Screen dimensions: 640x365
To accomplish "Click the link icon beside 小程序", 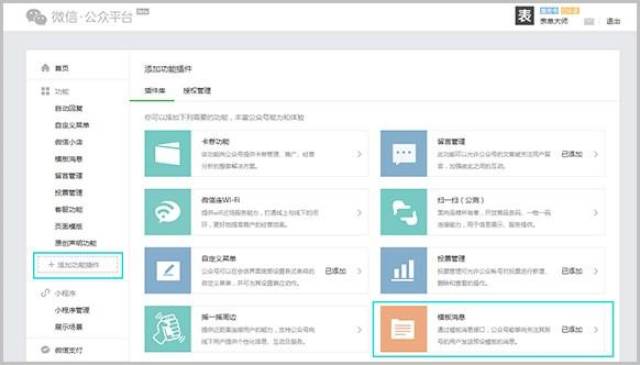I will coord(45,293).
